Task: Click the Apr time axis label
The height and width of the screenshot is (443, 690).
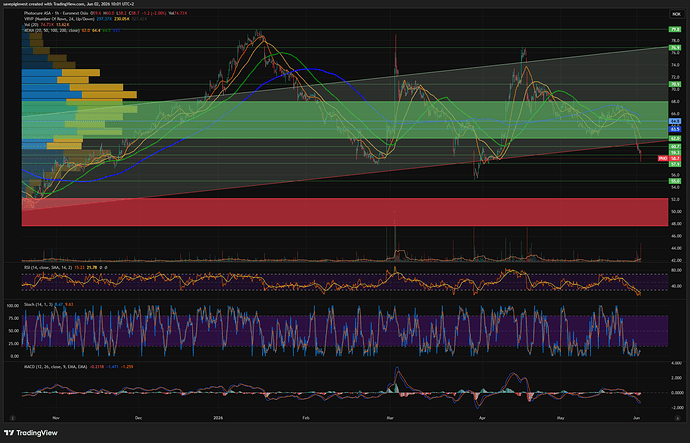Action: tap(482, 418)
